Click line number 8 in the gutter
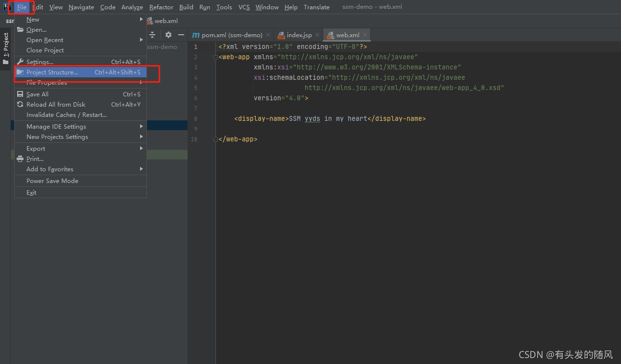Image resolution: width=621 pixels, height=364 pixels. [195, 119]
